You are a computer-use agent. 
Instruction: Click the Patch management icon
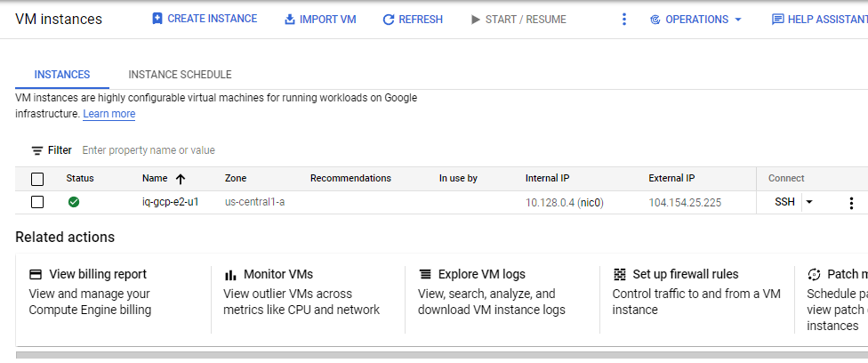(814, 274)
